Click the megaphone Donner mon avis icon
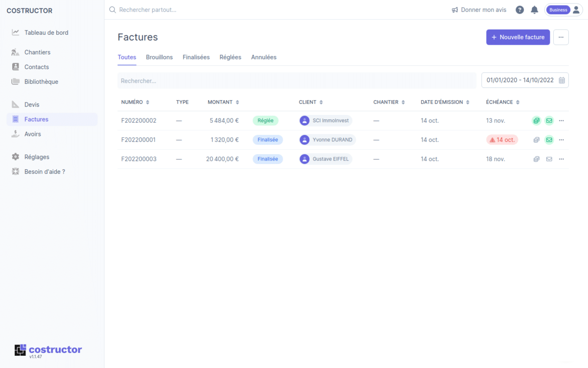This screenshot has width=588, height=368. tap(455, 10)
